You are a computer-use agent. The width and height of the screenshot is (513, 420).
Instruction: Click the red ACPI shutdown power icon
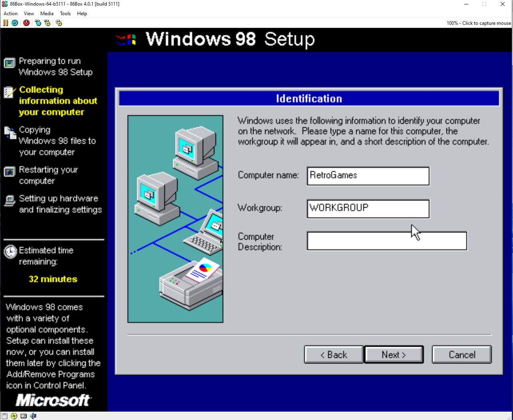[26, 23]
